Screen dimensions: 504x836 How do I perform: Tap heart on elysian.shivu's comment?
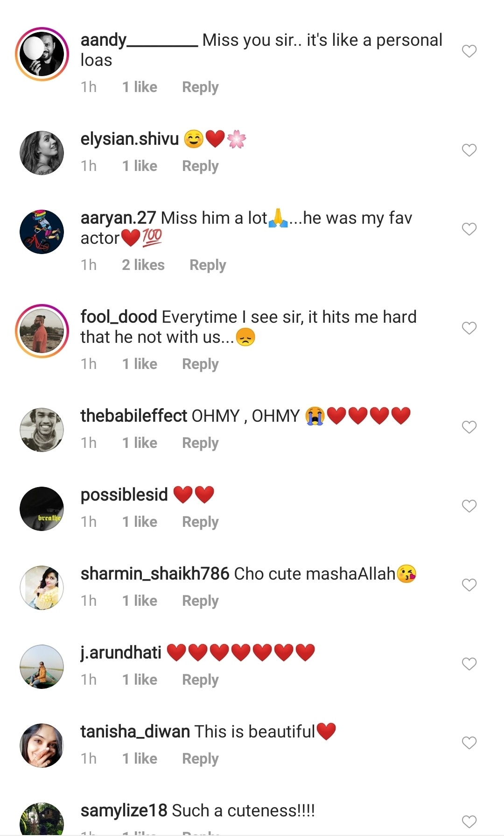coord(469,150)
